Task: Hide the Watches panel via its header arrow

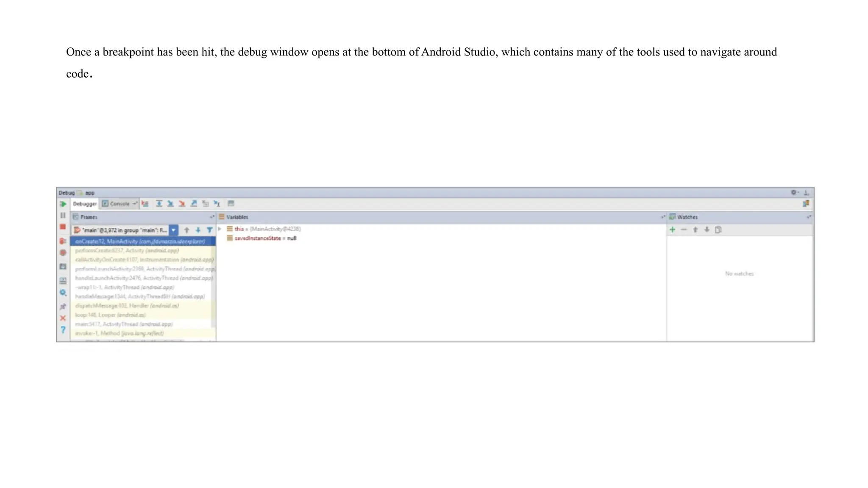Action: click(809, 217)
